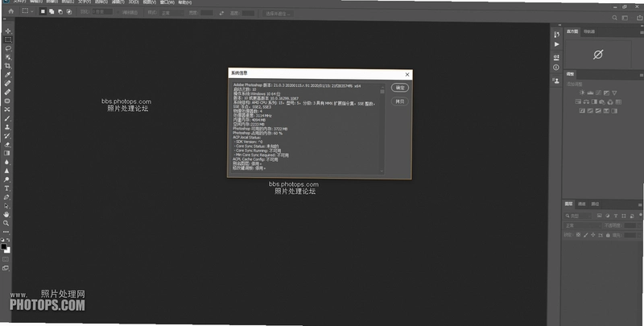Add a Vibrance adjustment
This screenshot has width=644, height=326.
[614, 93]
